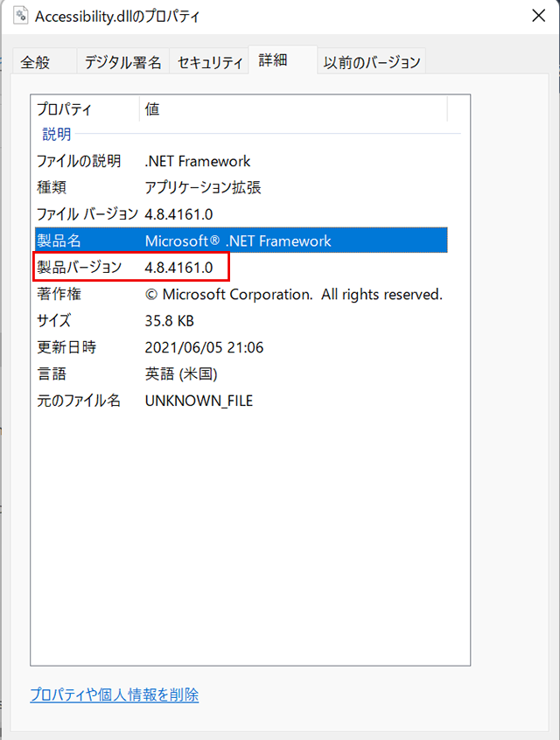Click the プロパティや個人情報を削除 link
The height and width of the screenshot is (740, 560).
[115, 695]
